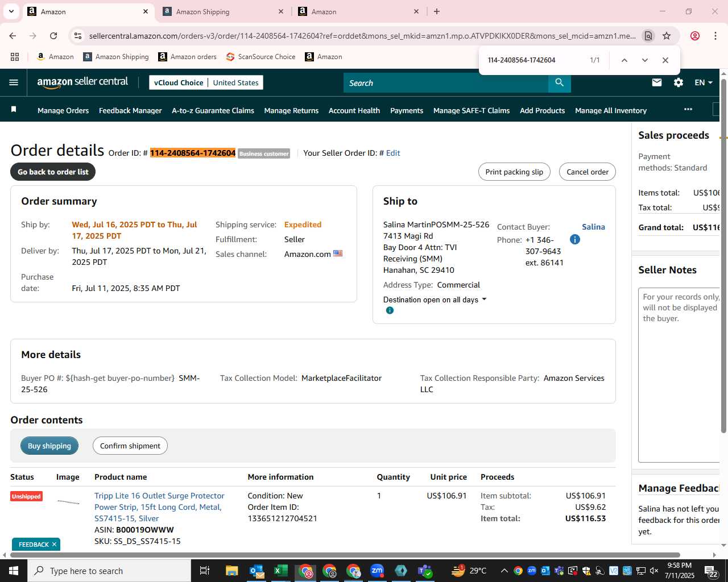Open Chrome three-dot menu
This screenshot has height=582, width=728.
point(715,36)
